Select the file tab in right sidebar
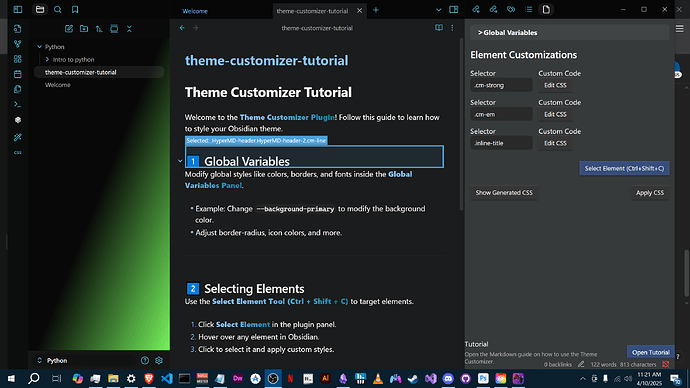This screenshot has width=690, height=388. click(x=546, y=9)
